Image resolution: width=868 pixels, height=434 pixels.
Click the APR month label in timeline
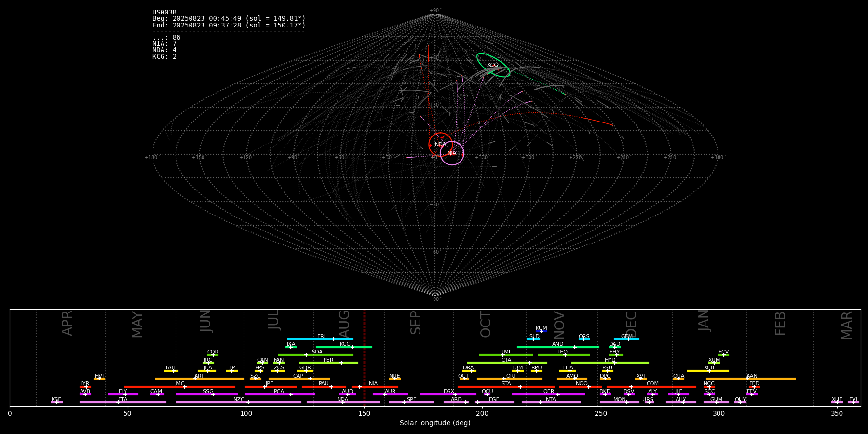pyautogui.click(x=68, y=323)
